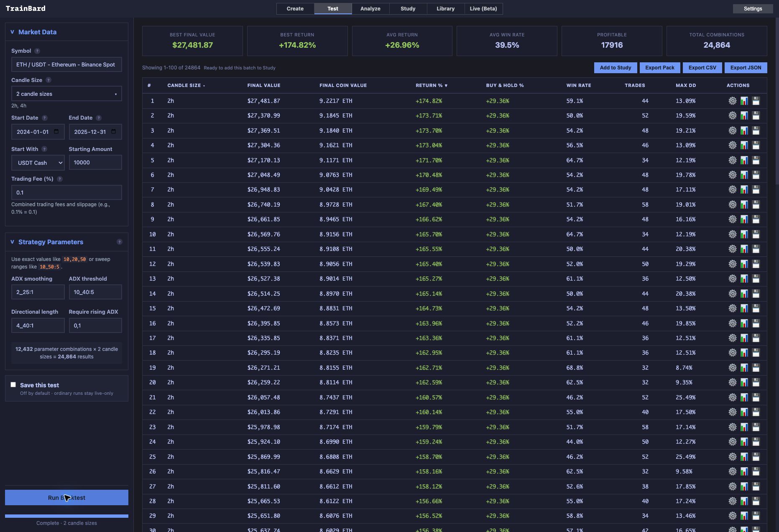This screenshot has height=532, width=779.
Task: Enable the Save this test checkbox
Action: pyautogui.click(x=13, y=385)
